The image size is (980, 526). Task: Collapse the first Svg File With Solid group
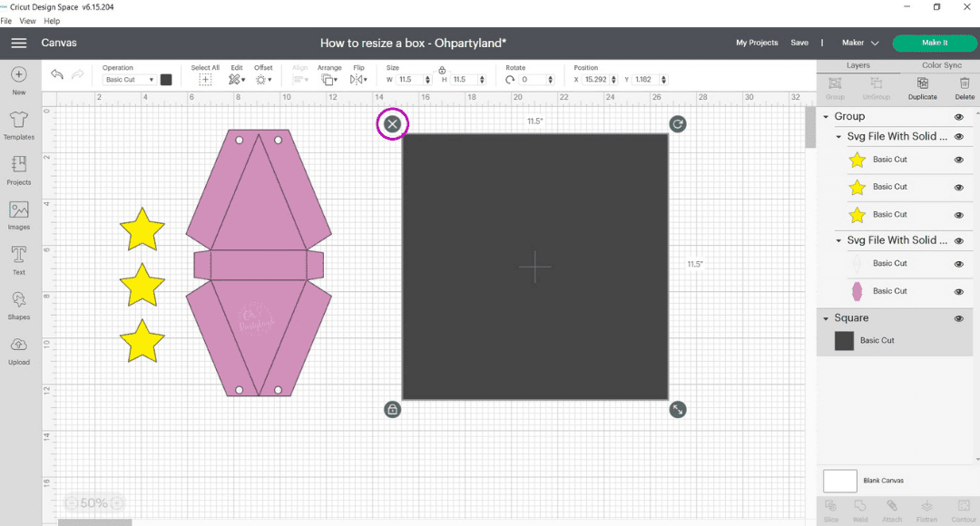(x=838, y=137)
